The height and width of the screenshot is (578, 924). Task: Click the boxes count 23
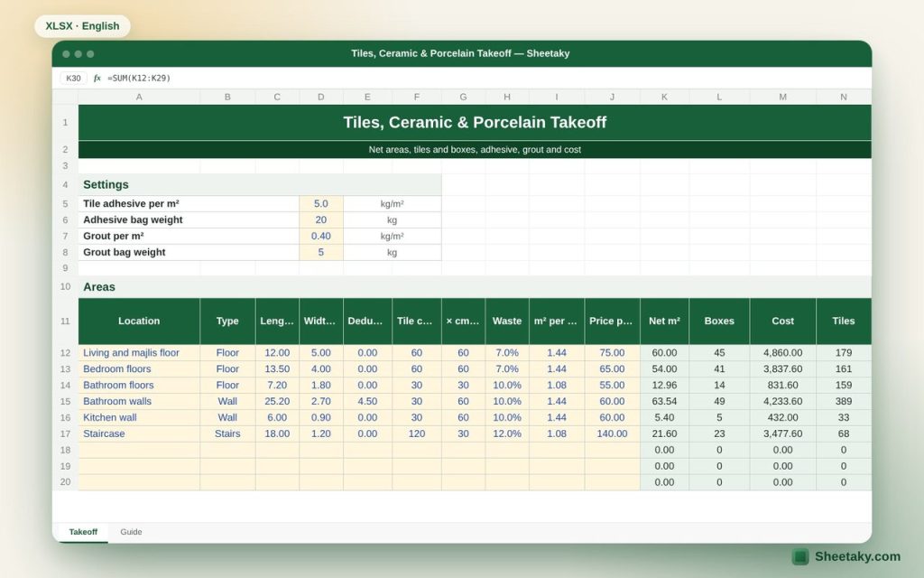(x=719, y=433)
